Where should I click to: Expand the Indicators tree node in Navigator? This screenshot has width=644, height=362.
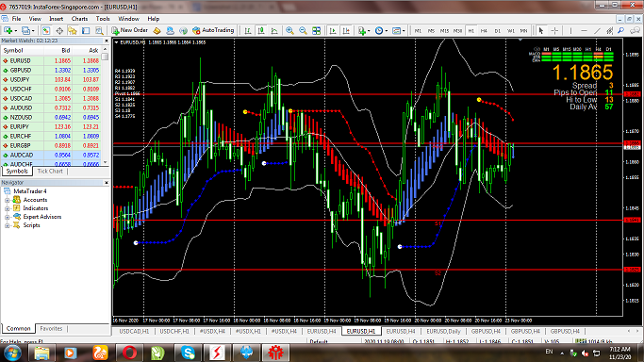click(7, 208)
